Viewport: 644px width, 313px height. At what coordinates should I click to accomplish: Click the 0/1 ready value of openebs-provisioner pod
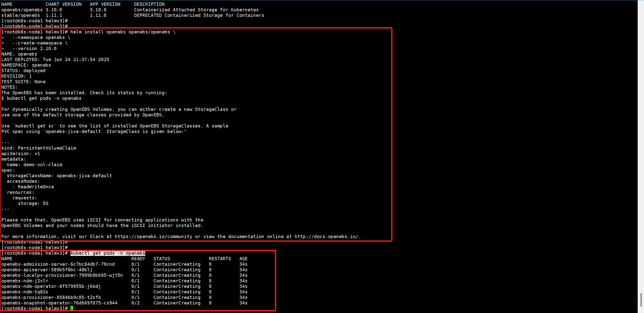click(x=135, y=297)
